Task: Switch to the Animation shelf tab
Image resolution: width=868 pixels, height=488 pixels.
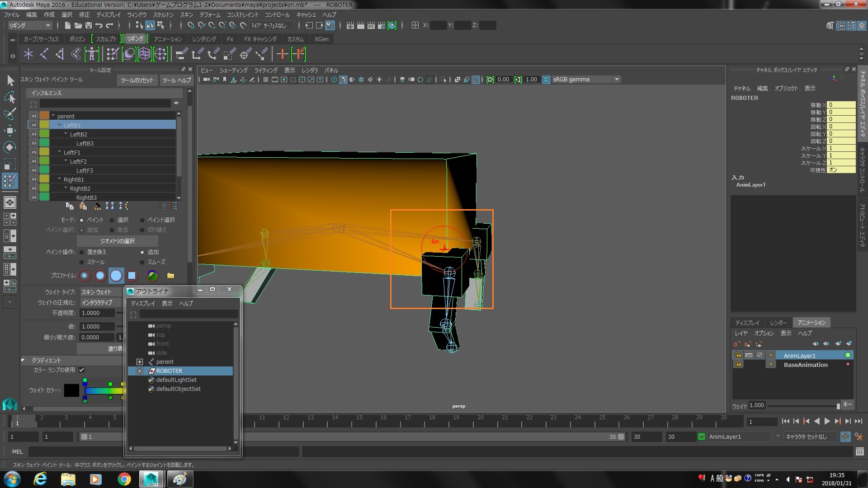Action: point(167,39)
